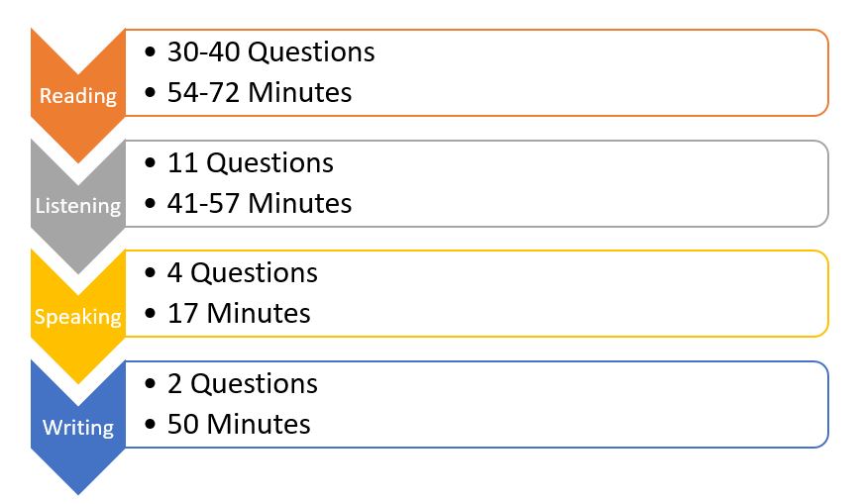The width and height of the screenshot is (859, 504).
Task: Click empty area of blue-bordered Writing box
Action: [x=602, y=404]
